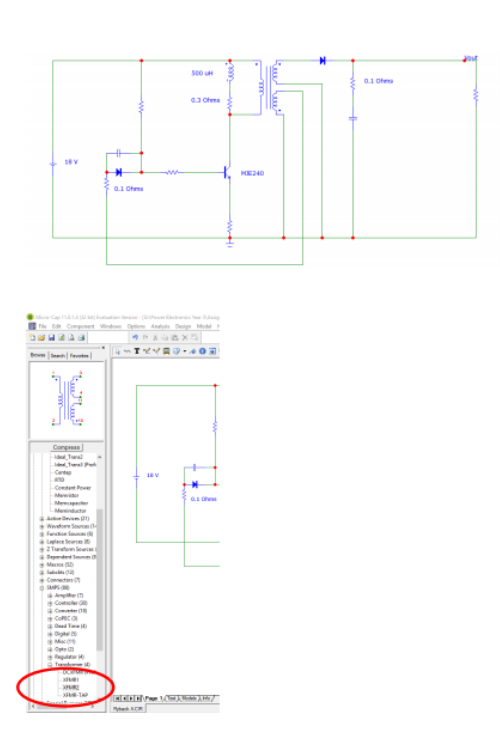Click the Delete X toolbar icon
This screenshot has width=500, height=750.
tap(185, 338)
